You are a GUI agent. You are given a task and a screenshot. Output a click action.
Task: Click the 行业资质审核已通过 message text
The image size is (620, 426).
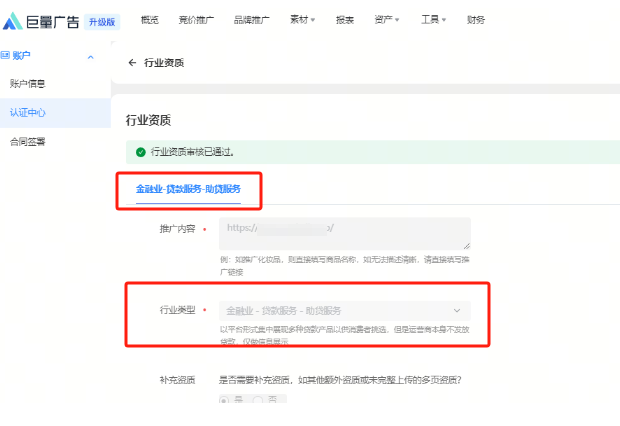(x=192, y=152)
